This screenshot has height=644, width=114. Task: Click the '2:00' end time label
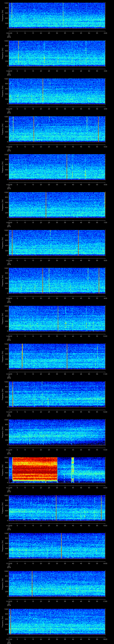pos(105,33)
